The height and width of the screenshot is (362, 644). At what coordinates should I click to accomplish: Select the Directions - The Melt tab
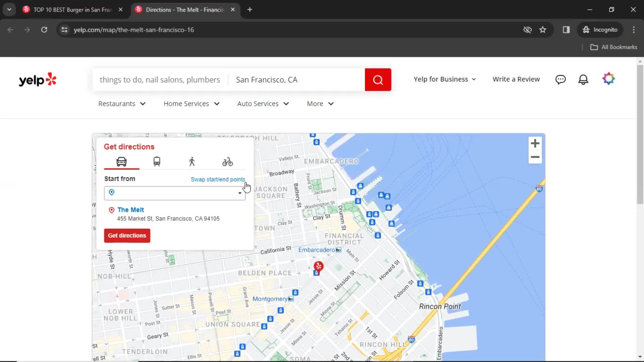[184, 10]
